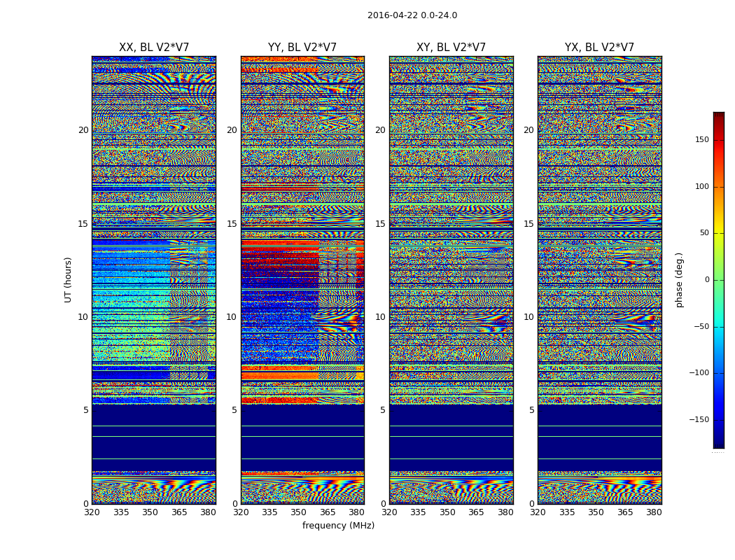The height and width of the screenshot is (560, 735).
Task: Click the 365 x-tick of YY panel
Action: pyautogui.click(x=328, y=512)
